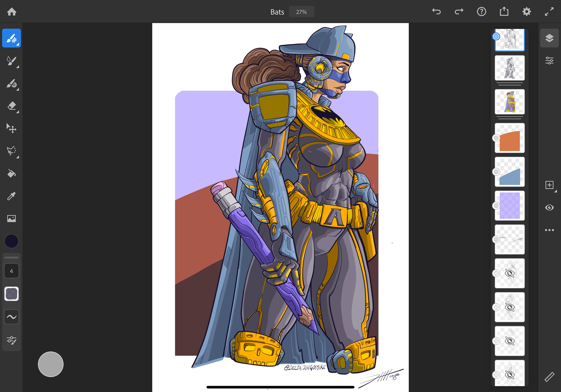
Task: Click the circle beside the orange layer
Action: 496,138
